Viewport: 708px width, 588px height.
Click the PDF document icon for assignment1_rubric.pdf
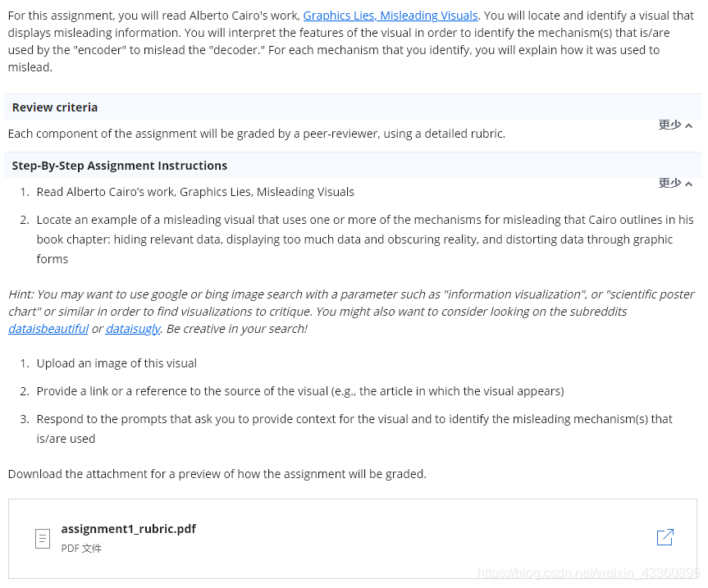pyautogui.click(x=42, y=537)
